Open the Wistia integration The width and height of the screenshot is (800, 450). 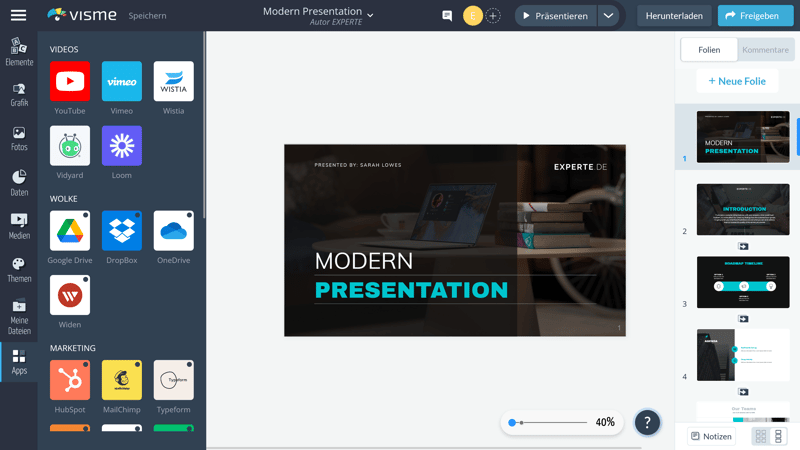(173, 82)
